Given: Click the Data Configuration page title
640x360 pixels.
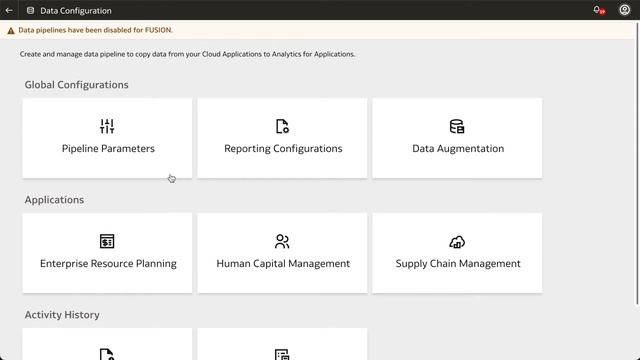Looking at the screenshot, I should tap(76, 11).
